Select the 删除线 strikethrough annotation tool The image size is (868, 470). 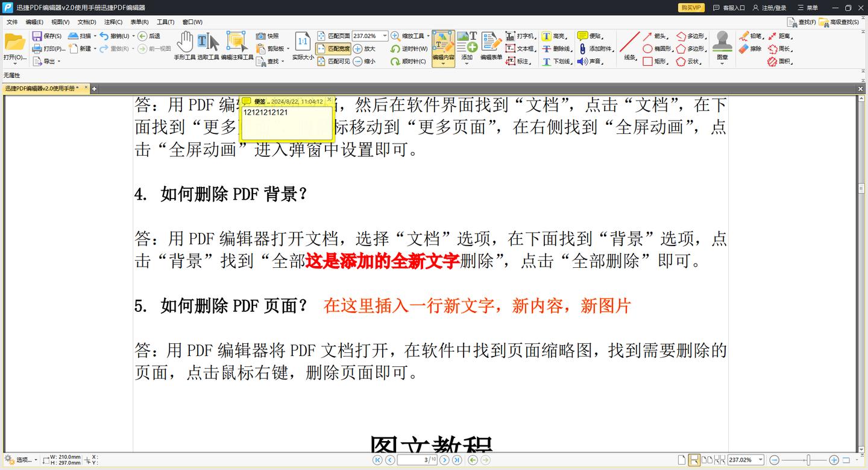(x=556, y=49)
